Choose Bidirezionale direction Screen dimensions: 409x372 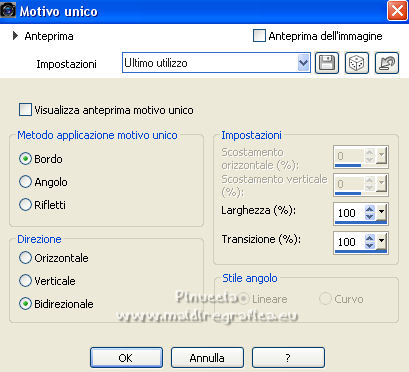click(x=25, y=304)
